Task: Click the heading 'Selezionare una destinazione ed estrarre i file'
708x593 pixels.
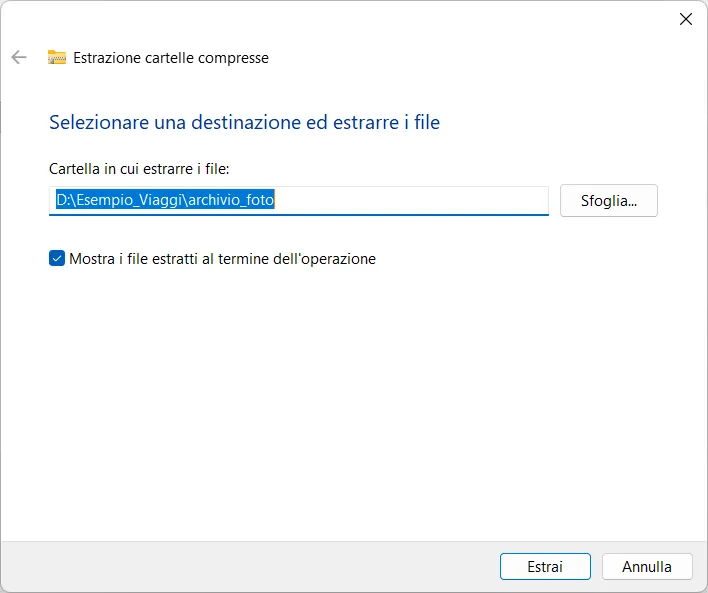Action: 244,122
